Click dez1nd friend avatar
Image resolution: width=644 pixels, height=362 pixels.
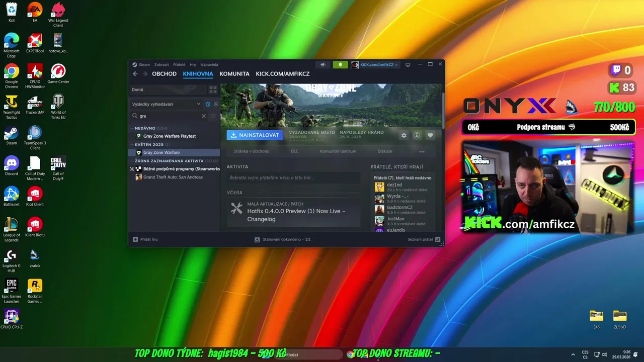(379, 187)
